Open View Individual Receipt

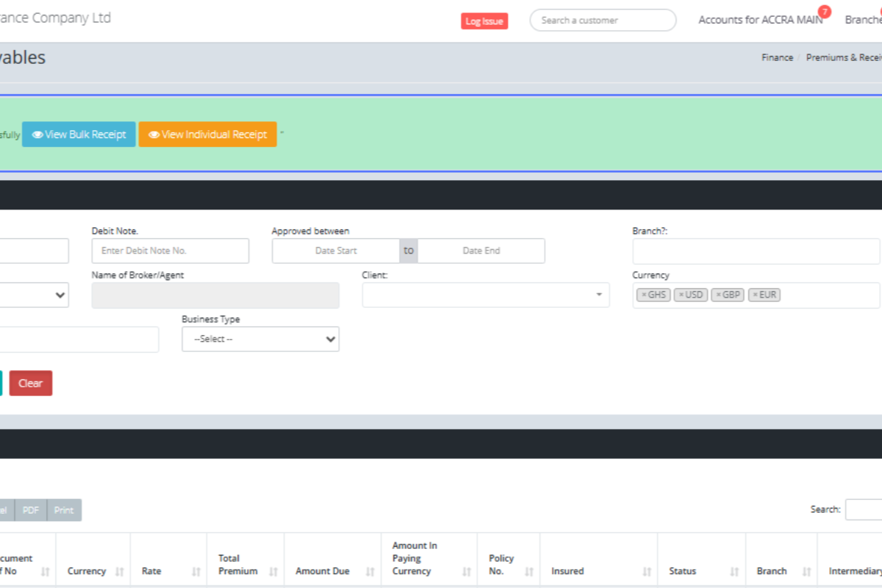pos(208,135)
